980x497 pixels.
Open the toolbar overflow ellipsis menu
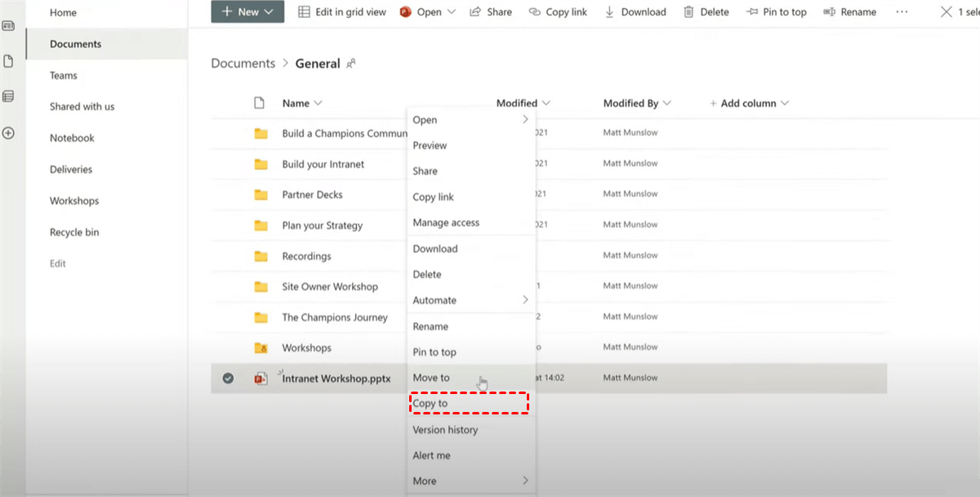point(902,11)
